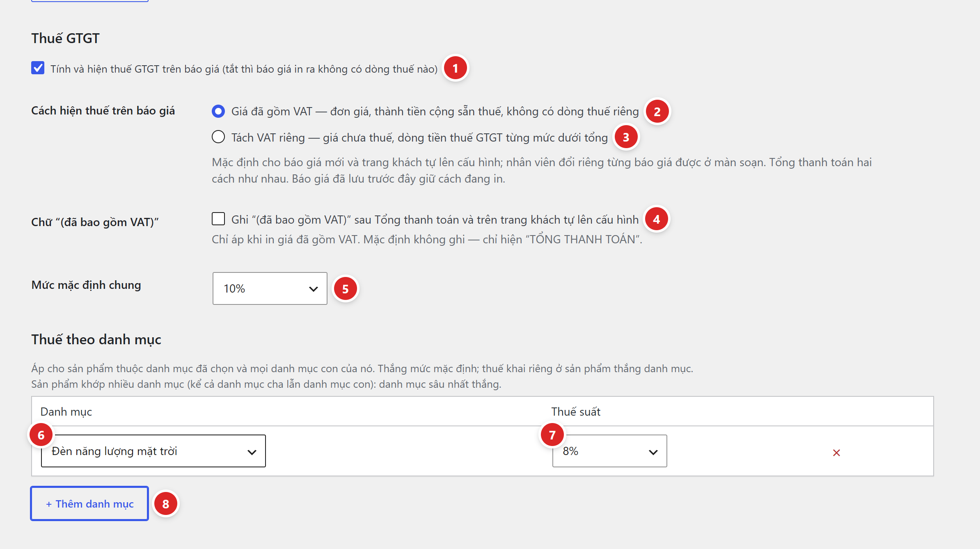Screen dimensions: 980x549
Task: Select the 'Giá đã gồm VAT' radio option
Action: 218,111
